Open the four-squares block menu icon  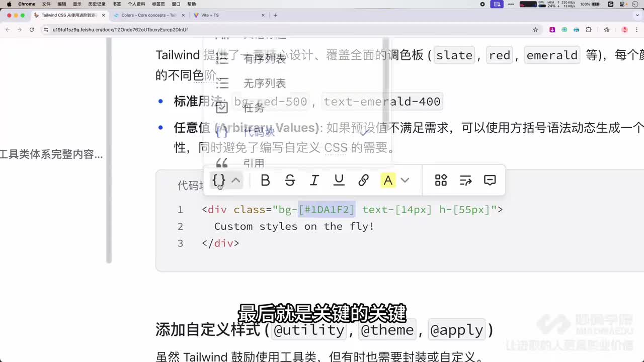[441, 180]
